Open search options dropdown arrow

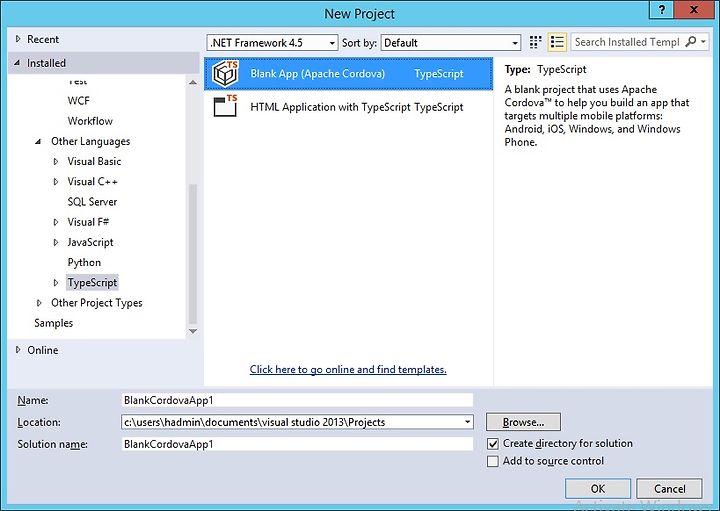(703, 42)
